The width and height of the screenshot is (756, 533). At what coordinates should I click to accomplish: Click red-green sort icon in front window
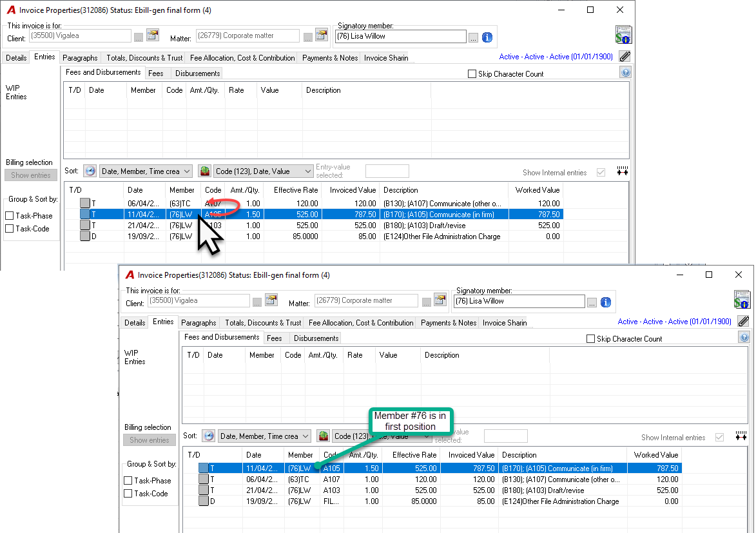click(324, 436)
